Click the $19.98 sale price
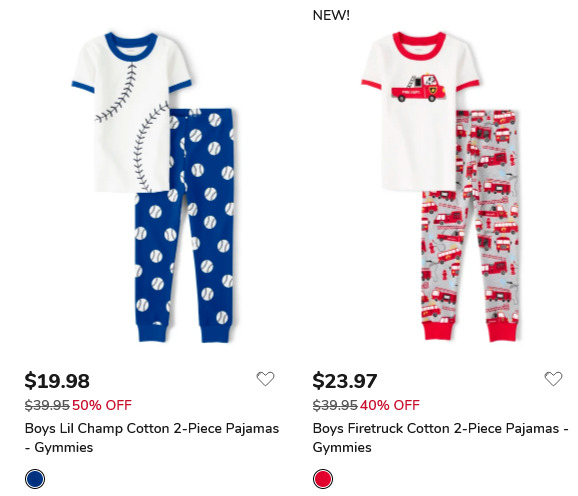This screenshot has height=496, width=578. (x=57, y=381)
